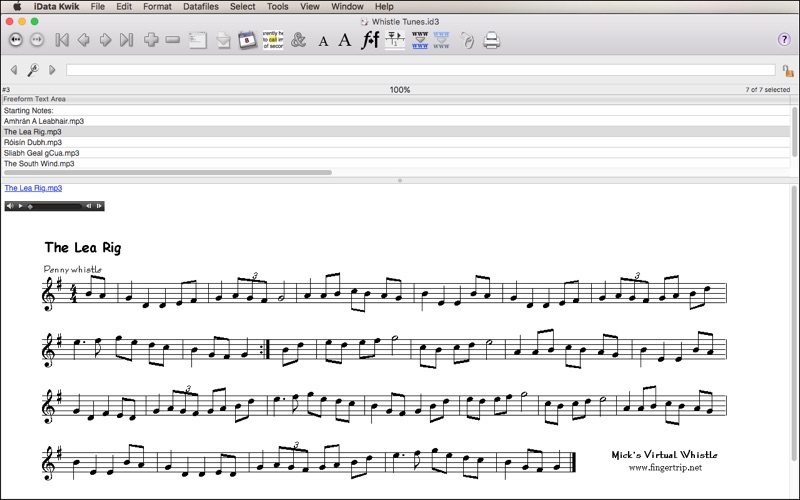The height and width of the screenshot is (500, 800).
Task: Click the ampersand toolbar icon
Action: [298, 40]
